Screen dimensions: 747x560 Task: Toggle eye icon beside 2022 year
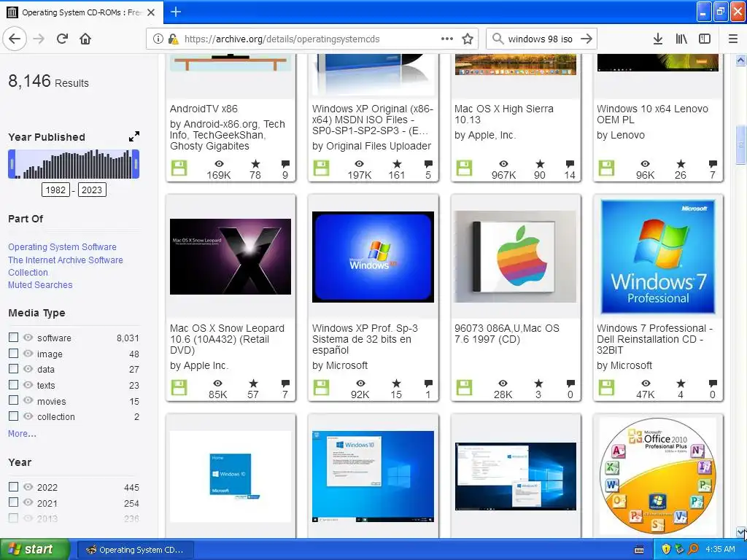[x=28, y=486]
